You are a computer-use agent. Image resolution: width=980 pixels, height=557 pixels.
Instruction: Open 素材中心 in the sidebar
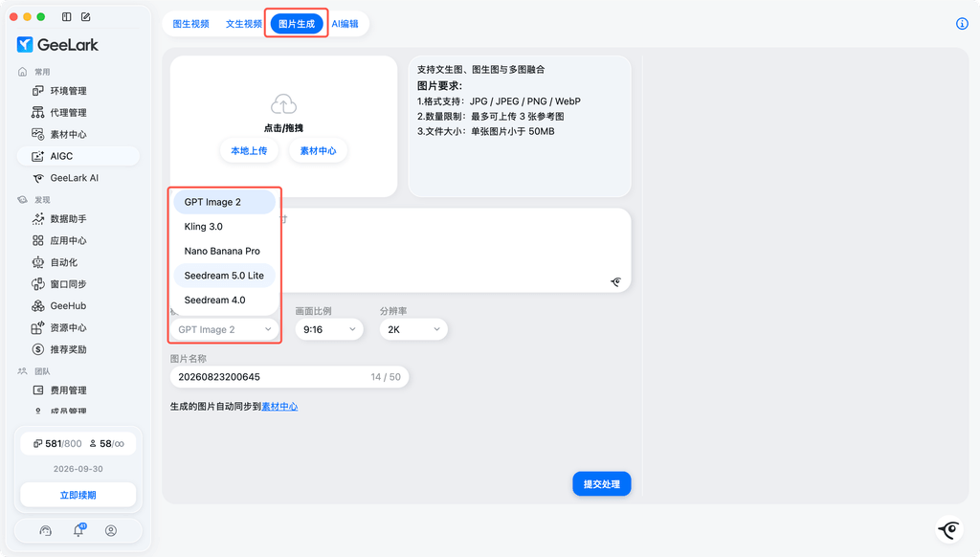point(78,134)
